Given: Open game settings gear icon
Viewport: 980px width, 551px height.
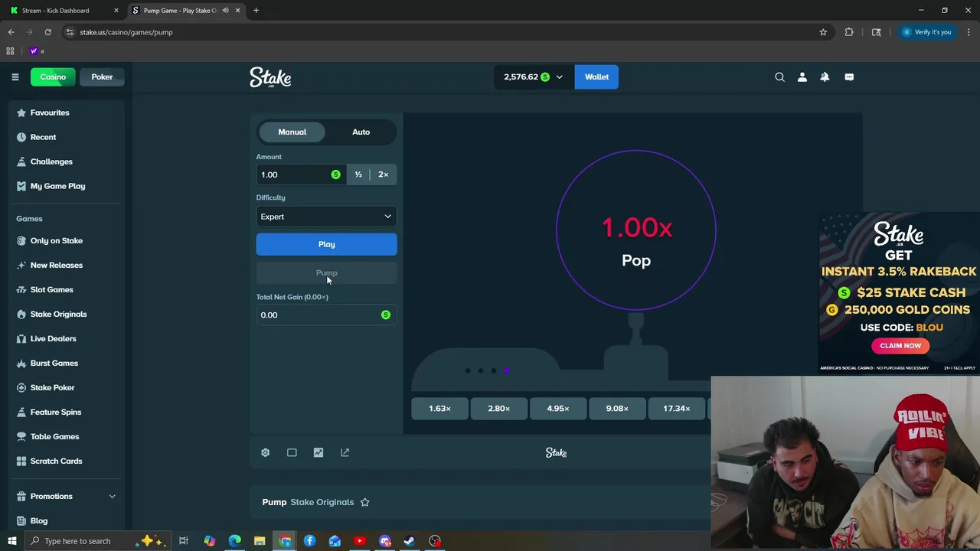Looking at the screenshot, I should (x=265, y=452).
